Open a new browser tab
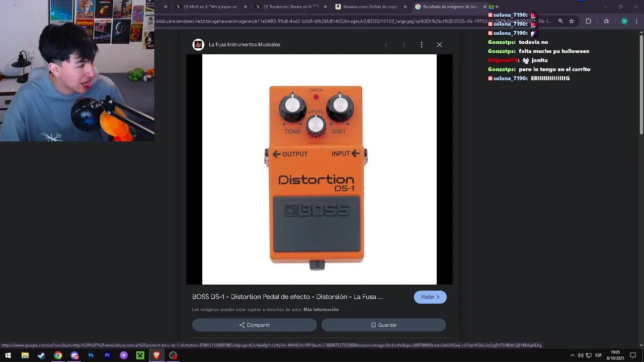Viewport: 644px width, 362px height. [497, 7]
